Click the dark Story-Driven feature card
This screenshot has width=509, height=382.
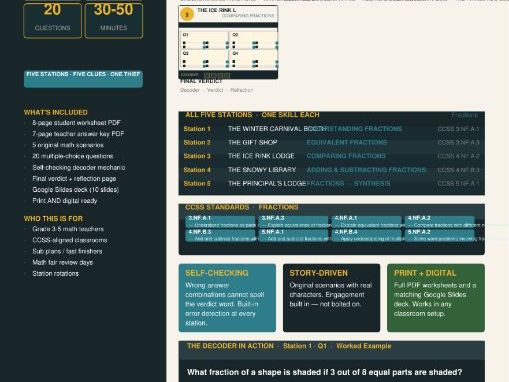[x=331, y=298]
